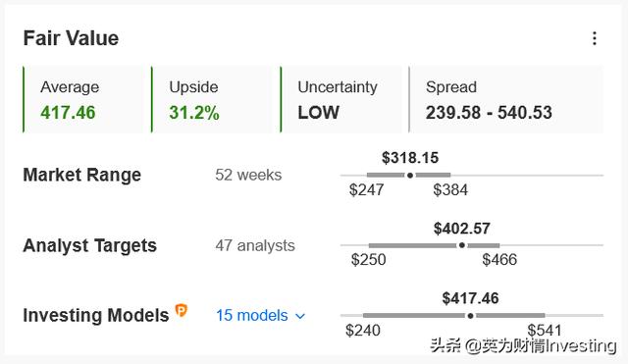
Task: Click the $402.57 analyst target value
Action: pyautogui.click(x=462, y=229)
